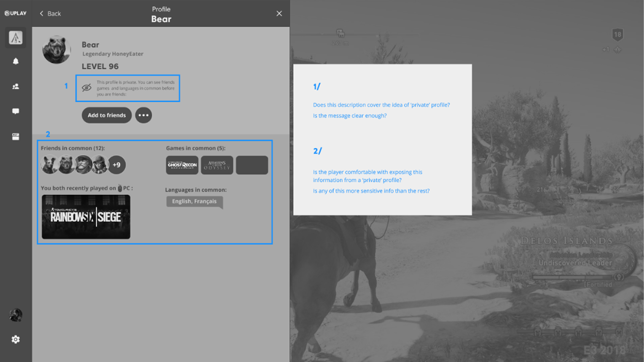Open the friends list sidebar icon
The width and height of the screenshot is (644, 362).
coord(16,87)
